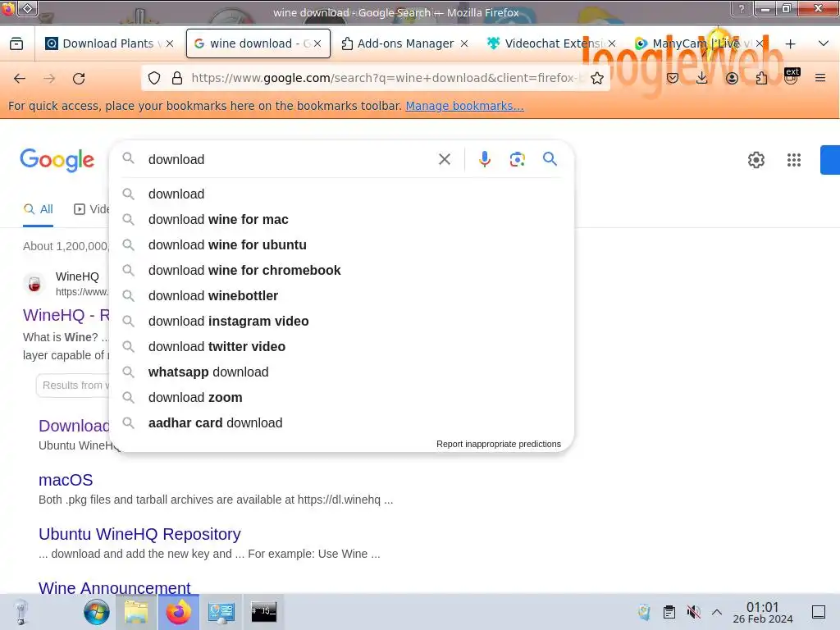Screen dimensions: 840x630
Task: Expand the list all tabs chevron
Action: coord(824,43)
